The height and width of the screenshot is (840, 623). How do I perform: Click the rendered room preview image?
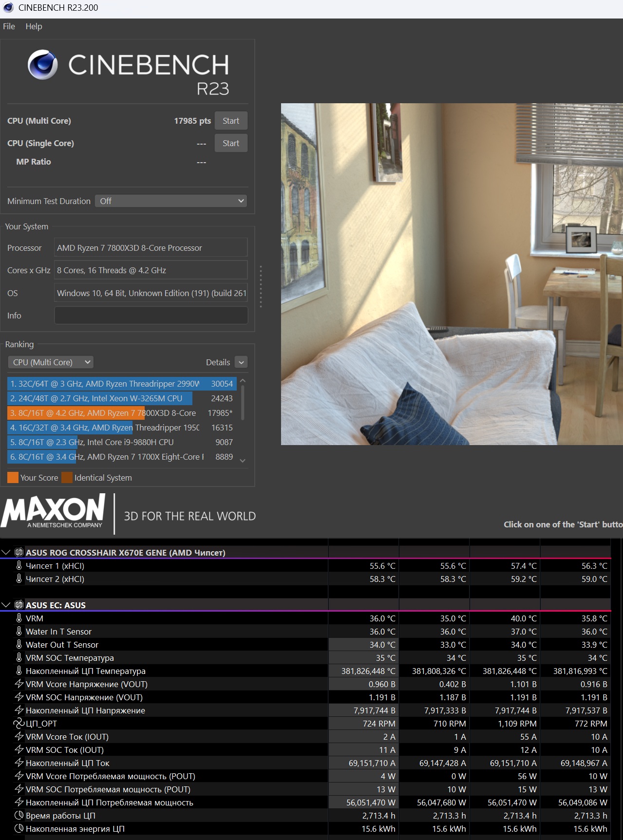click(x=452, y=274)
